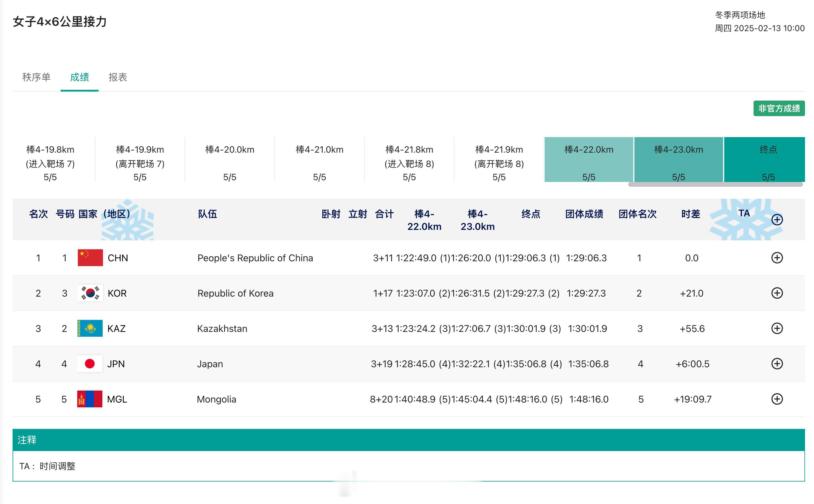Click the 棒4-22.0km table column header
Viewport: 814px width, 504px height.
click(x=424, y=220)
